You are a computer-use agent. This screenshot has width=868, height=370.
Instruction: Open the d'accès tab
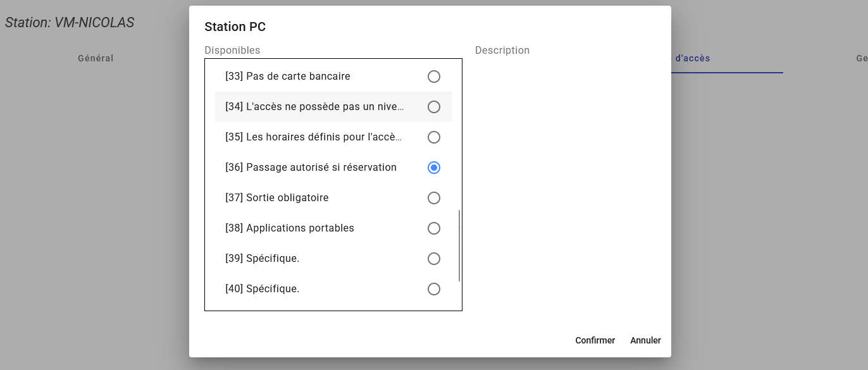pyautogui.click(x=692, y=58)
